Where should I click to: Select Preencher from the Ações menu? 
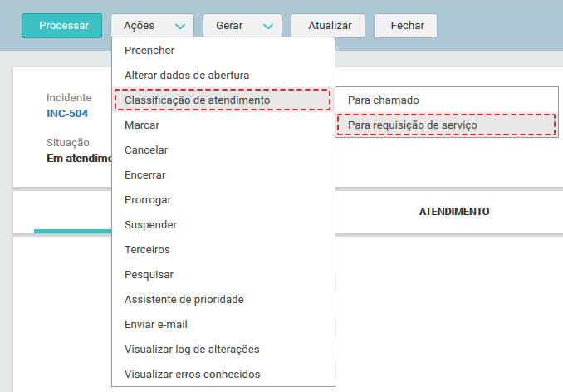(223, 51)
